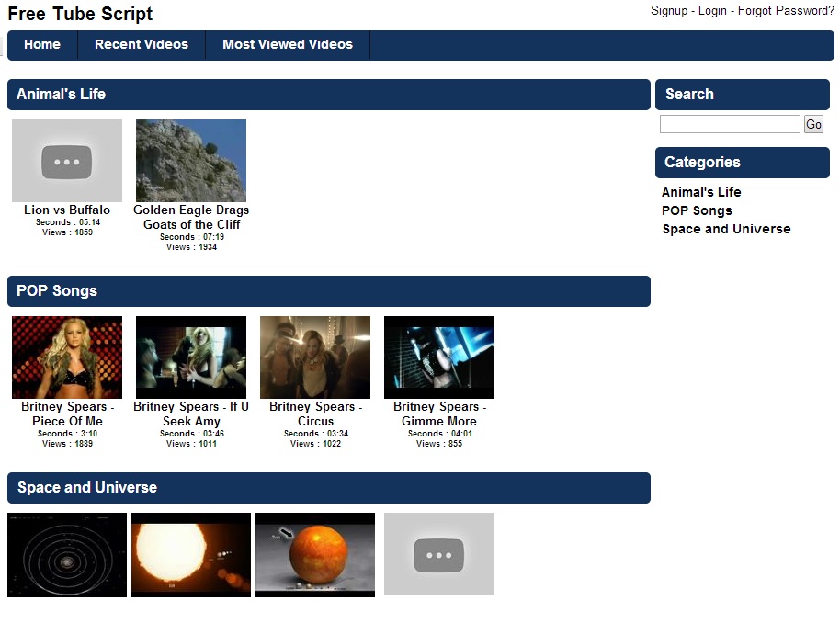Open Space and Universe category in sidebar

pyautogui.click(x=726, y=230)
